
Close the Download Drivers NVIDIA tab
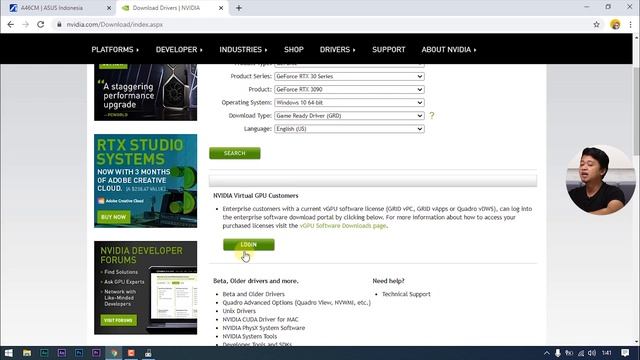[221, 8]
